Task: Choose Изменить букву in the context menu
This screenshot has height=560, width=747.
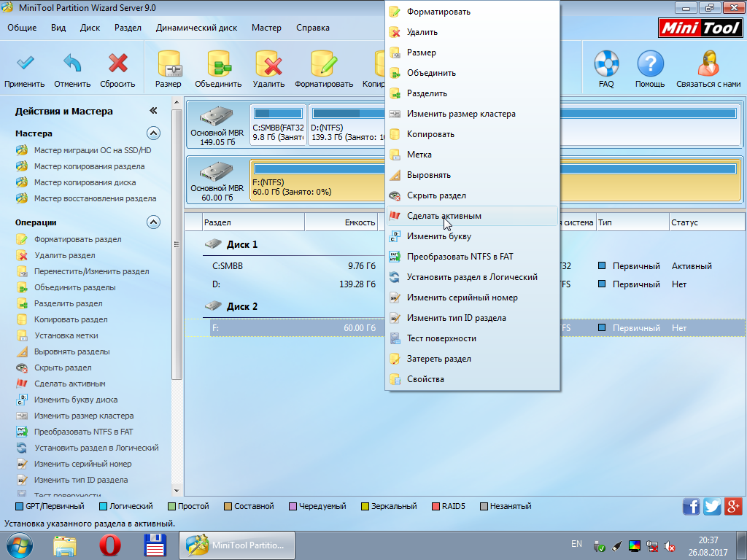Action: tap(472, 236)
